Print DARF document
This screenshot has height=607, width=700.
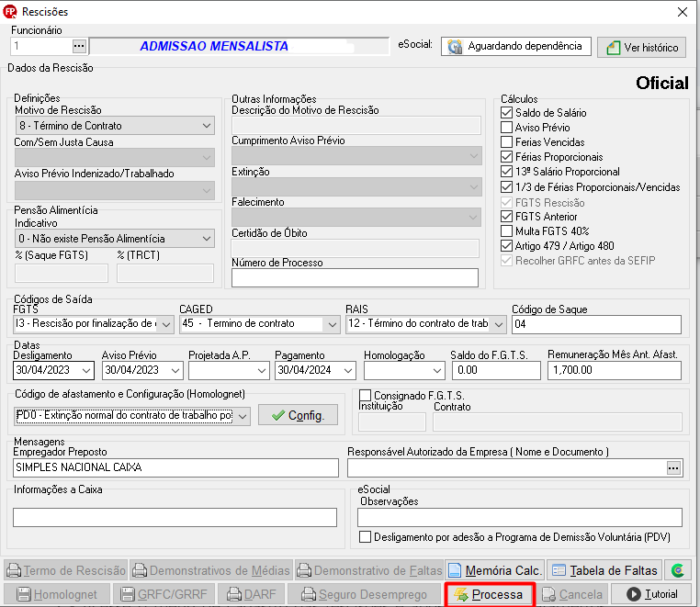[x=251, y=594]
